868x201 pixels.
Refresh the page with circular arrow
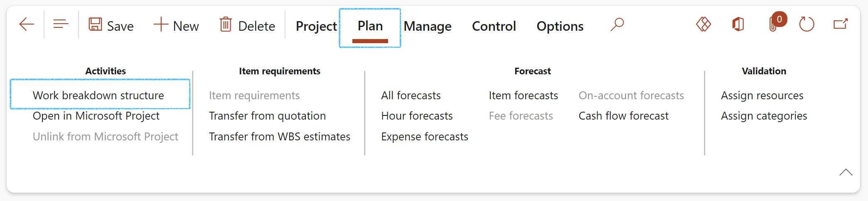807,25
